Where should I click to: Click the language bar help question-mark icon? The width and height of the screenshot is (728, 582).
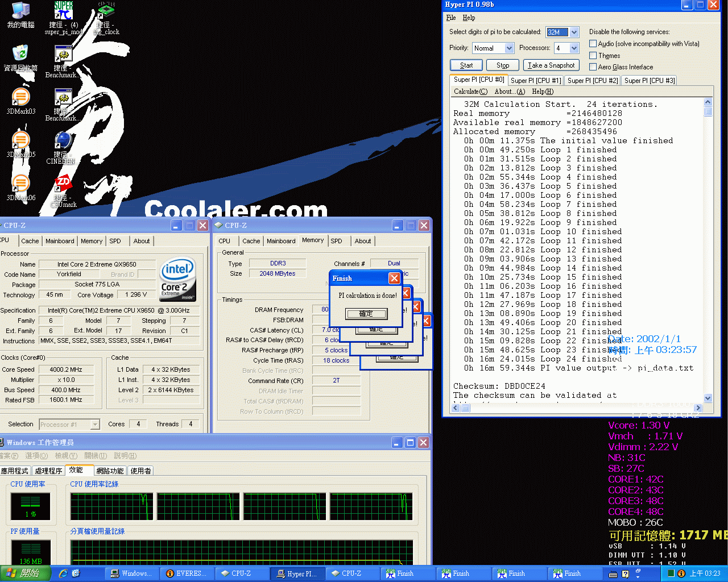click(x=625, y=574)
